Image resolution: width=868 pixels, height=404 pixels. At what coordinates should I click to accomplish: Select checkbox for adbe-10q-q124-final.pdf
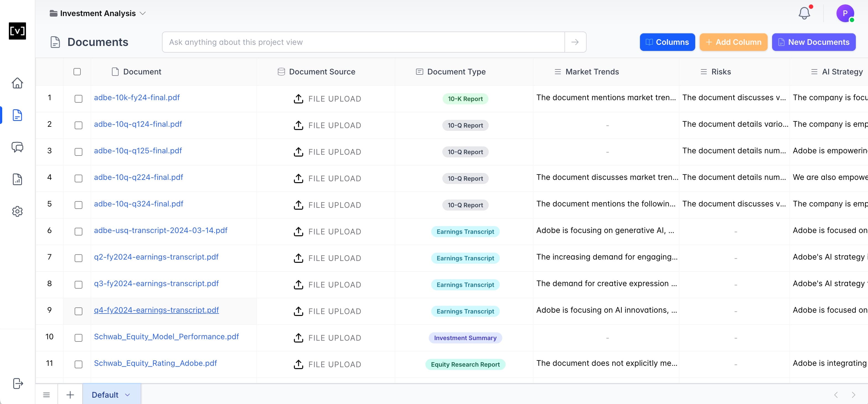coord(79,125)
